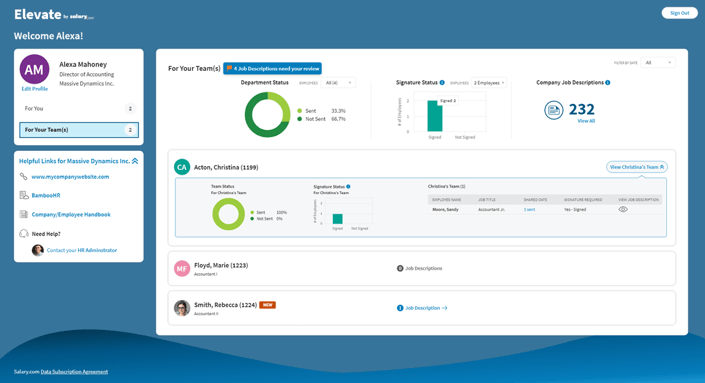Click the Signed bar in Christina's Signature Status chart
This screenshot has height=383, width=705.
(x=338, y=219)
